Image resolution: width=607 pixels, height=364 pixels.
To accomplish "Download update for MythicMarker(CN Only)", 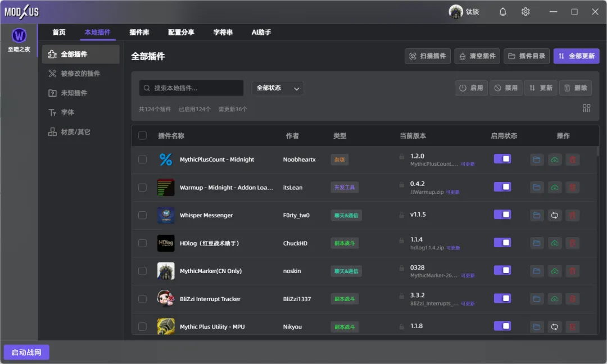I will pos(554,271).
